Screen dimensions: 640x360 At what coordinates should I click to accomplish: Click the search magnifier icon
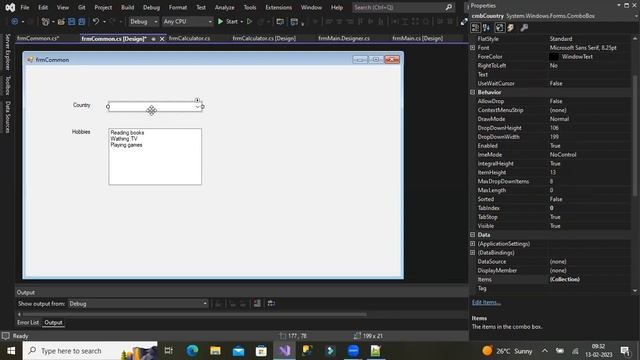[x=449, y=7]
